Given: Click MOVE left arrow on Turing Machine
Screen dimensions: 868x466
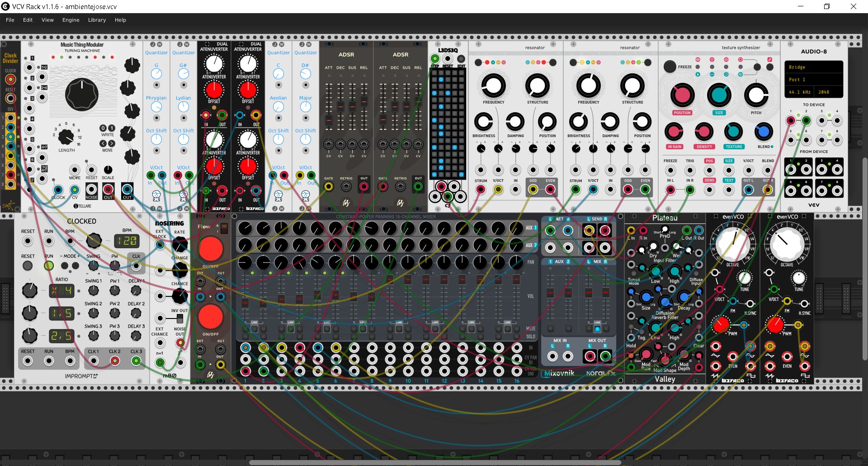Looking at the screenshot, I should tap(103, 143).
